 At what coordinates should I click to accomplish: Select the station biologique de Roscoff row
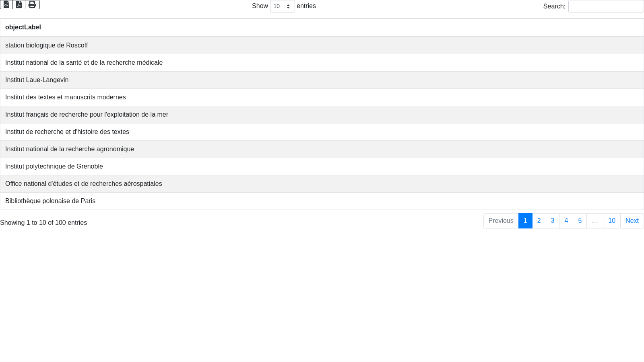point(47,45)
